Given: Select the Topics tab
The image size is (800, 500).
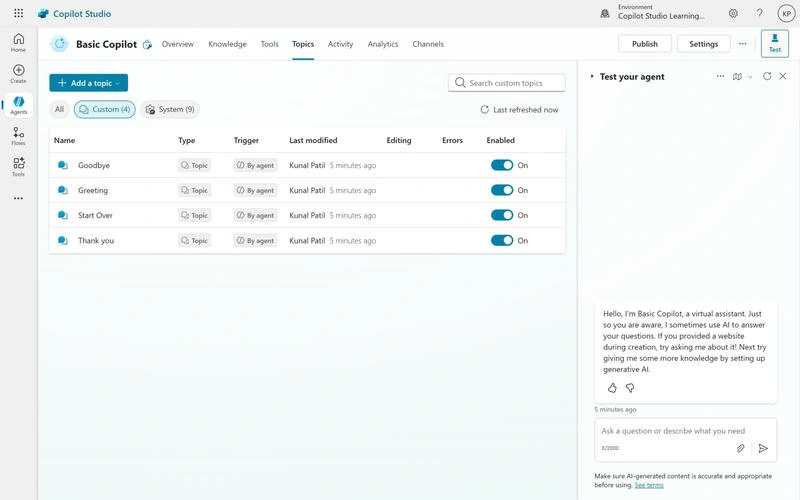Looking at the screenshot, I should point(303,44).
